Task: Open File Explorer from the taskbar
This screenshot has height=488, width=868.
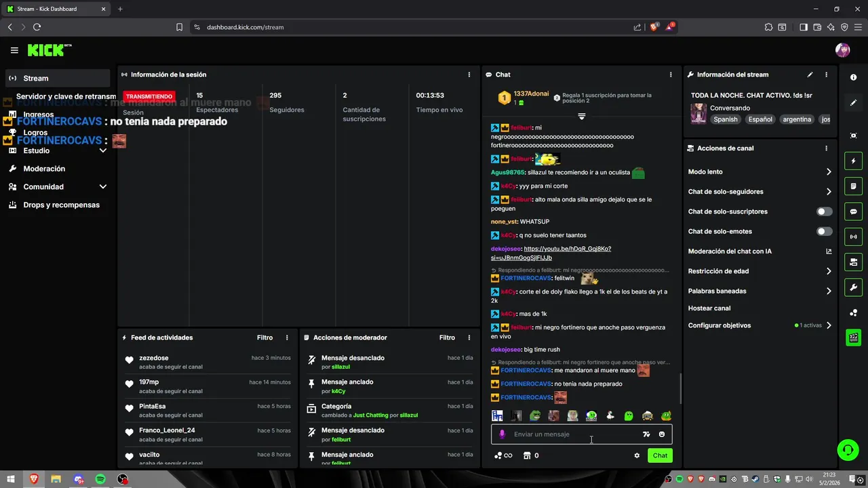Action: [x=56, y=479]
